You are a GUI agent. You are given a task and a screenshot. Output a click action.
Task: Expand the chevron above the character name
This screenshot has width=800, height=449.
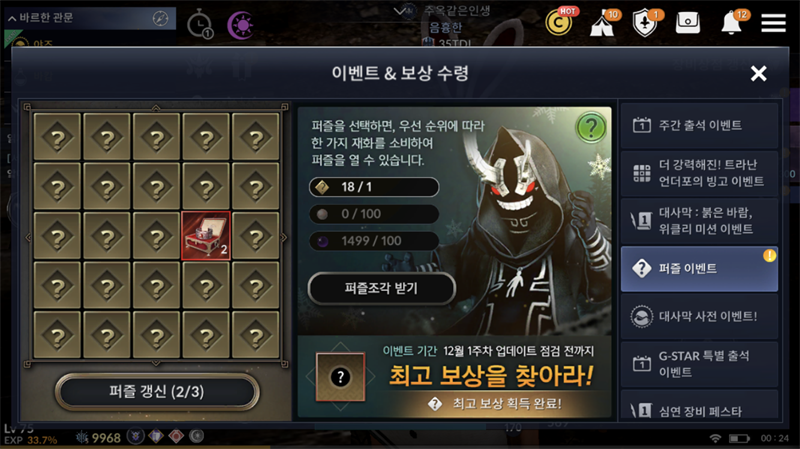coord(401,10)
